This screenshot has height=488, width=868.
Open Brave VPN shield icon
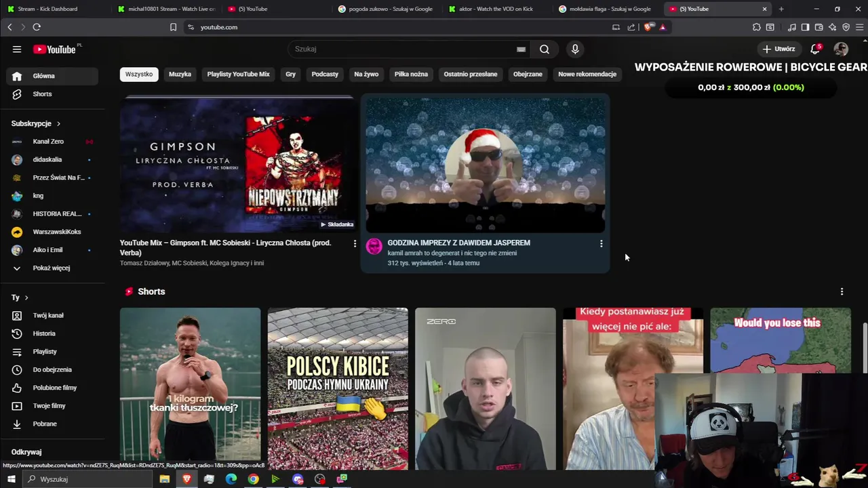(x=846, y=27)
